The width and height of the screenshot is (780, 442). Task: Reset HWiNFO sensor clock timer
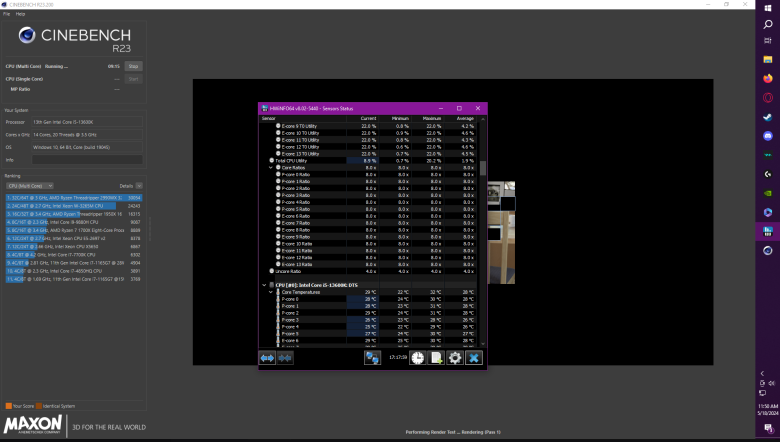(418, 358)
